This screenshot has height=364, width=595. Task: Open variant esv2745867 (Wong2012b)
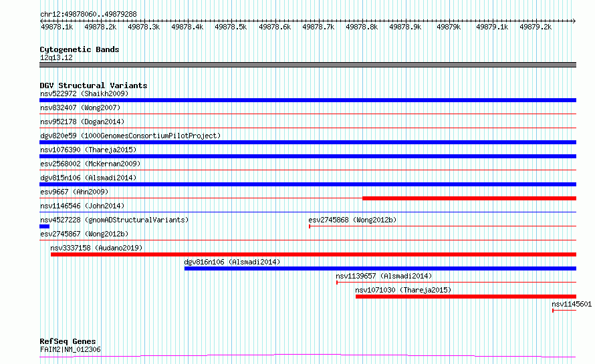84,234
